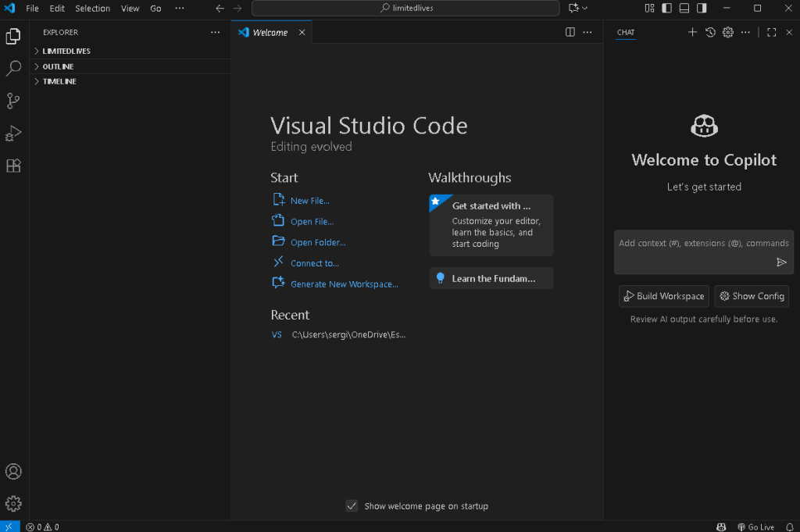800x532 pixels.
Task: Open the Selection menu
Action: (92, 9)
